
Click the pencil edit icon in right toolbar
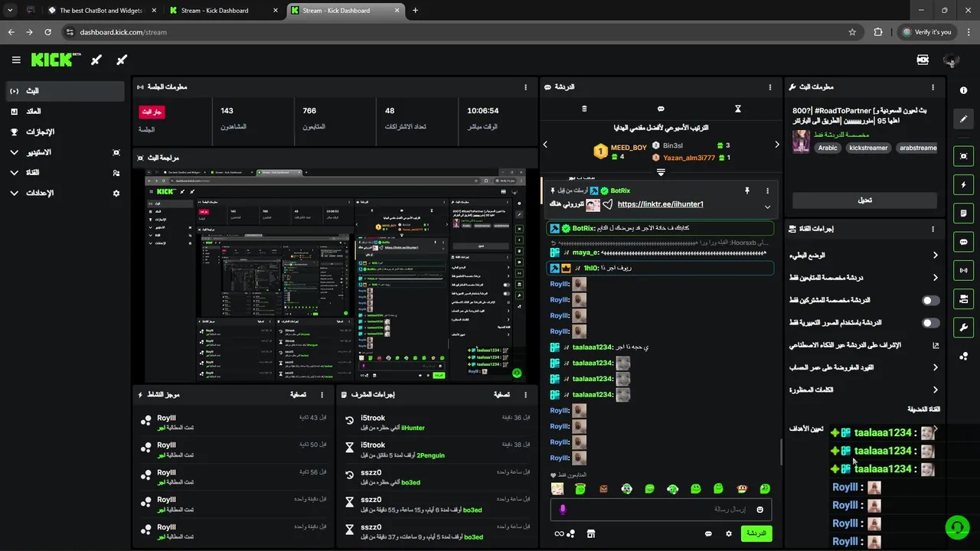[x=963, y=119]
